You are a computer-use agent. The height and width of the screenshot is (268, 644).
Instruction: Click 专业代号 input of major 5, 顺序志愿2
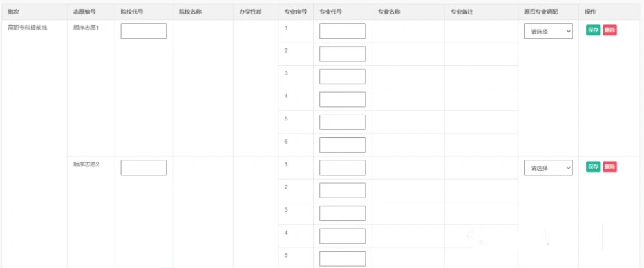click(342, 259)
